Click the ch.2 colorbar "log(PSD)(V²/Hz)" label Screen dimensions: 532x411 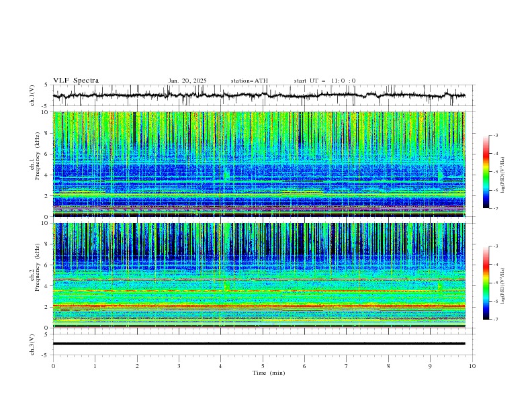point(503,286)
